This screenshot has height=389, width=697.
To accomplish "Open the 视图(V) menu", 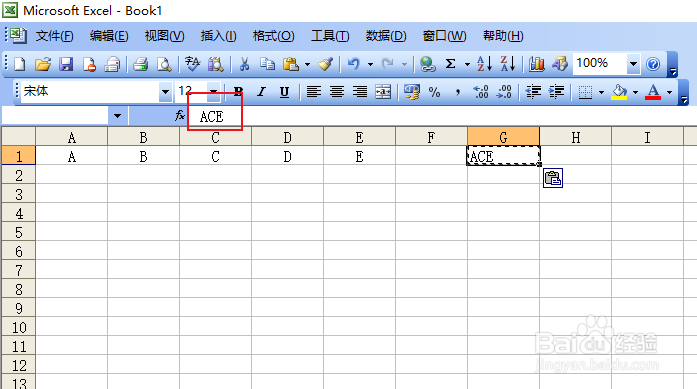I will [x=164, y=36].
